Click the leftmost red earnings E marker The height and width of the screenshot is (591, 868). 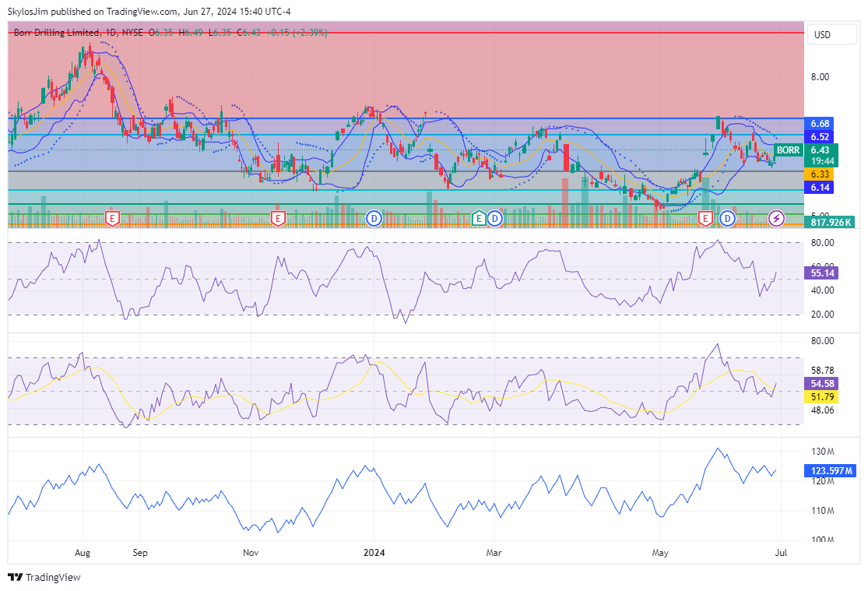coord(113,218)
